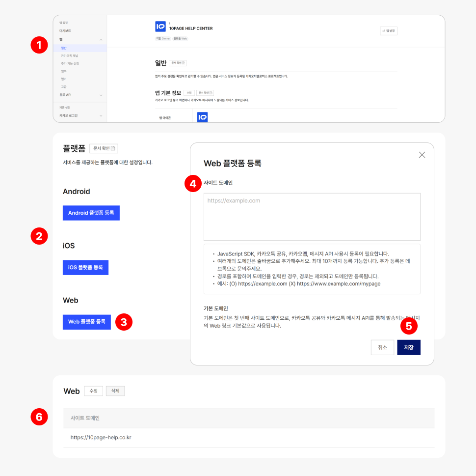Click 삭제 next to the Web heading

tap(115, 391)
